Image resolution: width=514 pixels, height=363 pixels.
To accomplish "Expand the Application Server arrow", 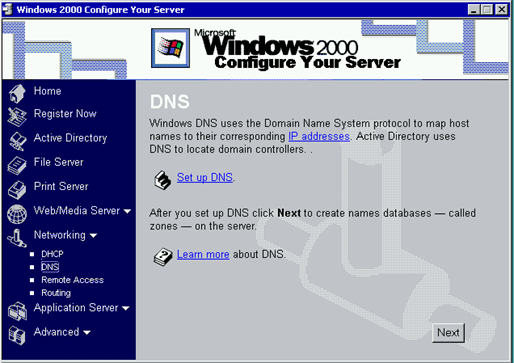I will click(x=126, y=308).
